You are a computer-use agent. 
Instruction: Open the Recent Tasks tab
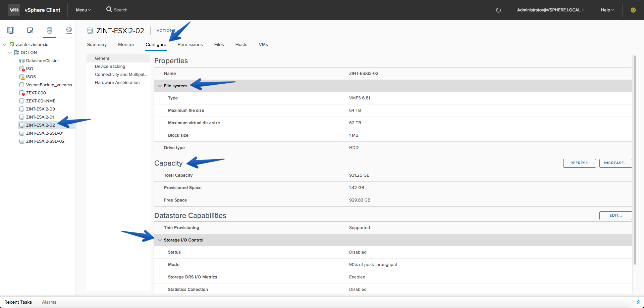(x=18, y=302)
